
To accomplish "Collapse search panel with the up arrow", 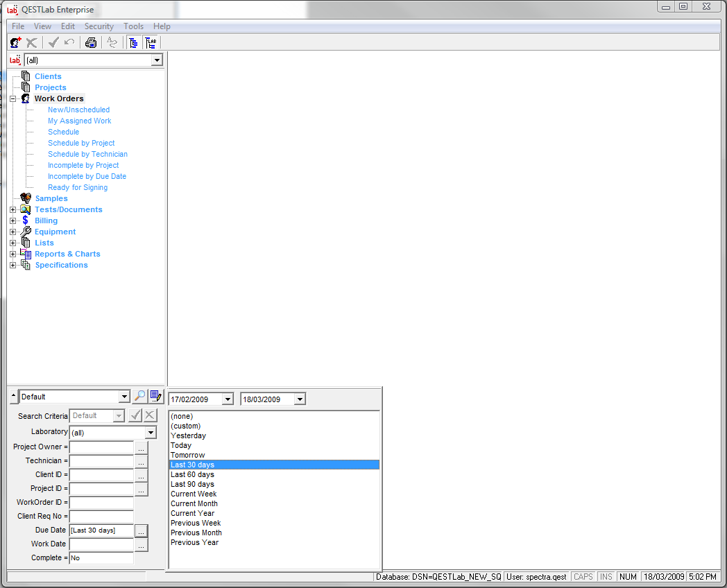I will pos(13,396).
